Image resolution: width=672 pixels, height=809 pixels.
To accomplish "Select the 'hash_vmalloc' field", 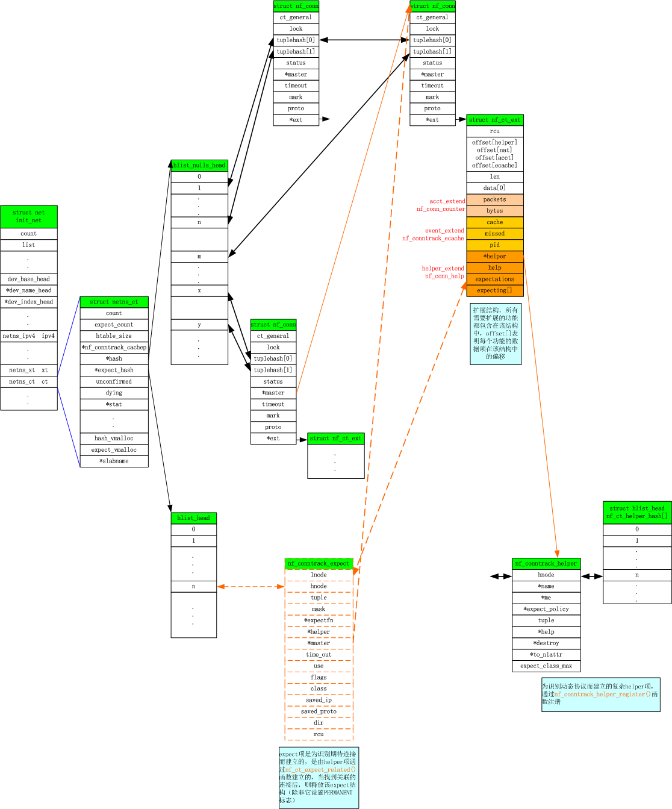I will 114,439.
